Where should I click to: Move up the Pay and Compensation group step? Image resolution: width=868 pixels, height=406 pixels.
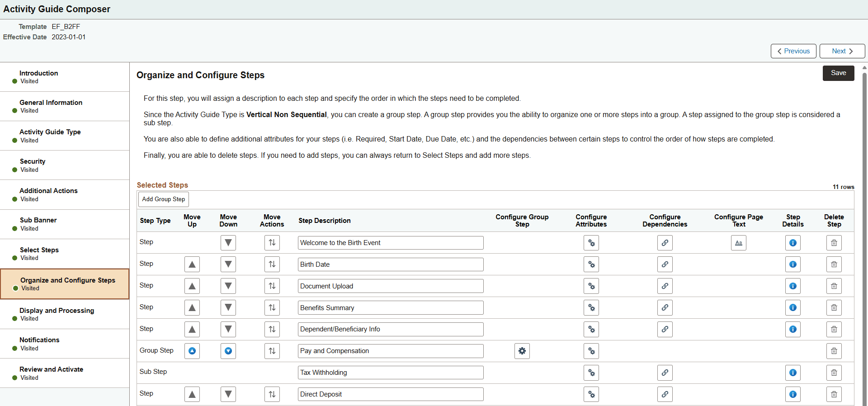pyautogui.click(x=192, y=351)
